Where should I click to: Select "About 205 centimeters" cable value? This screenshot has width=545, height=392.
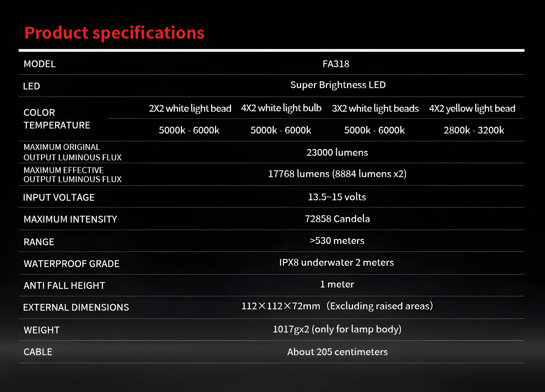tap(337, 352)
